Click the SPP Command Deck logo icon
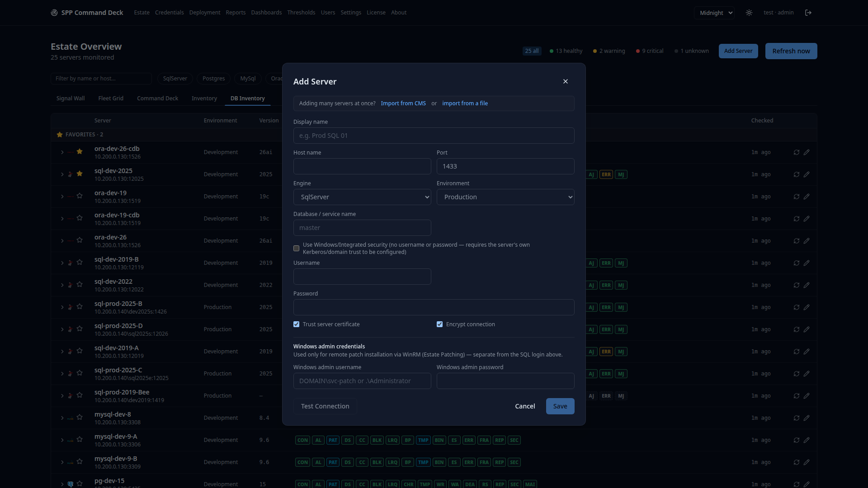This screenshot has height=488, width=868. pyautogui.click(x=54, y=13)
